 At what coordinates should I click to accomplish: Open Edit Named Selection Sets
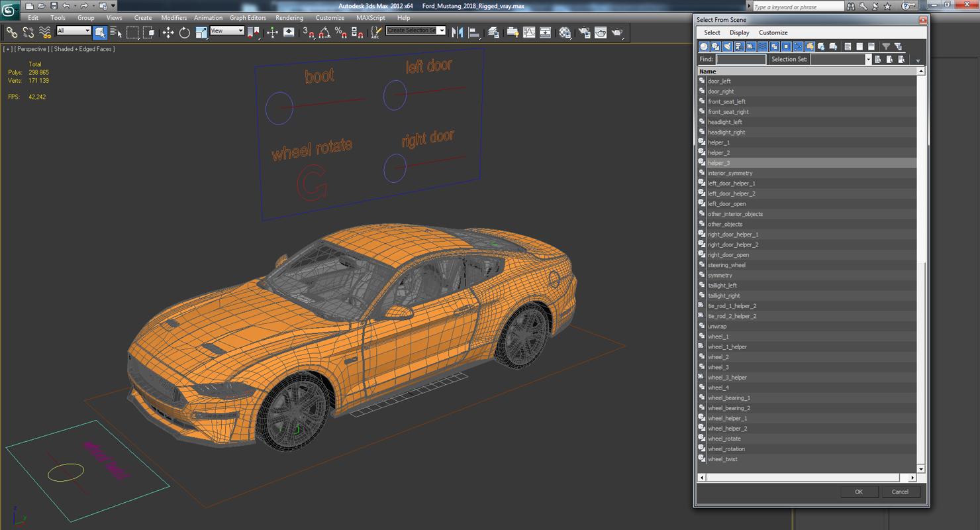point(376,32)
